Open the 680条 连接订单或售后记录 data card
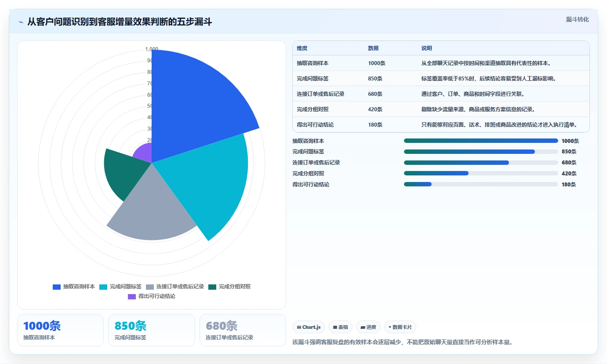The image size is (607, 364). pos(243,330)
